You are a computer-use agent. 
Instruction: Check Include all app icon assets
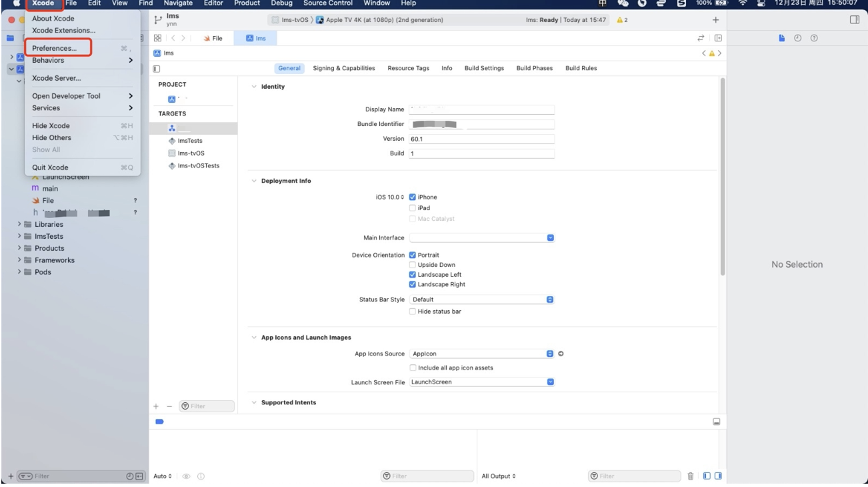coord(413,368)
